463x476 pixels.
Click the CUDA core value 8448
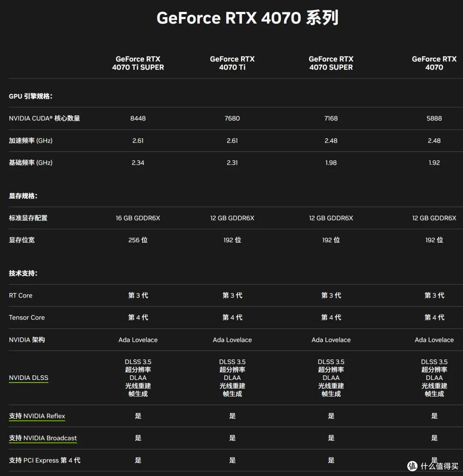point(138,118)
